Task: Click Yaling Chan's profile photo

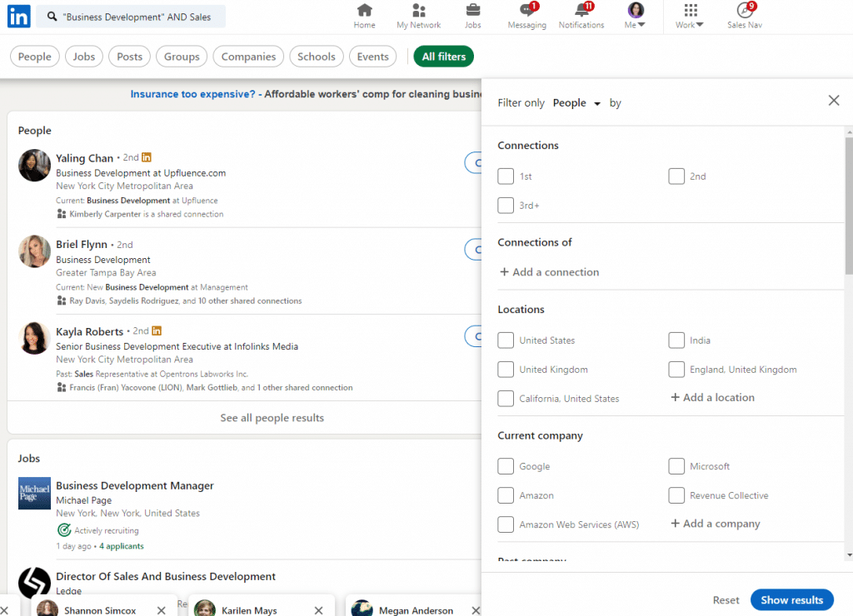Action: [34, 166]
